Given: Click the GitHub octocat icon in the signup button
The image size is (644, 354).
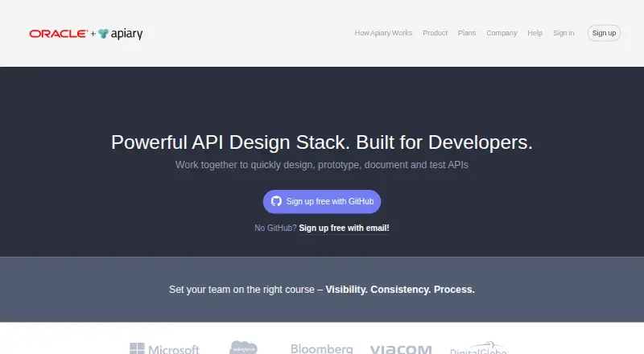Looking at the screenshot, I should [276, 201].
